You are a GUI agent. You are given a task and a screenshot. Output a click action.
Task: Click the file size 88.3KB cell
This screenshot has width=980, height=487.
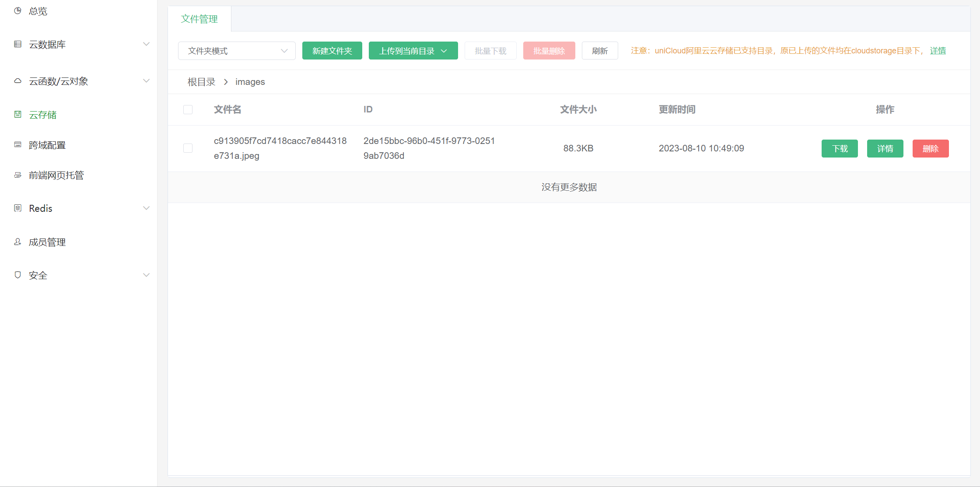578,148
